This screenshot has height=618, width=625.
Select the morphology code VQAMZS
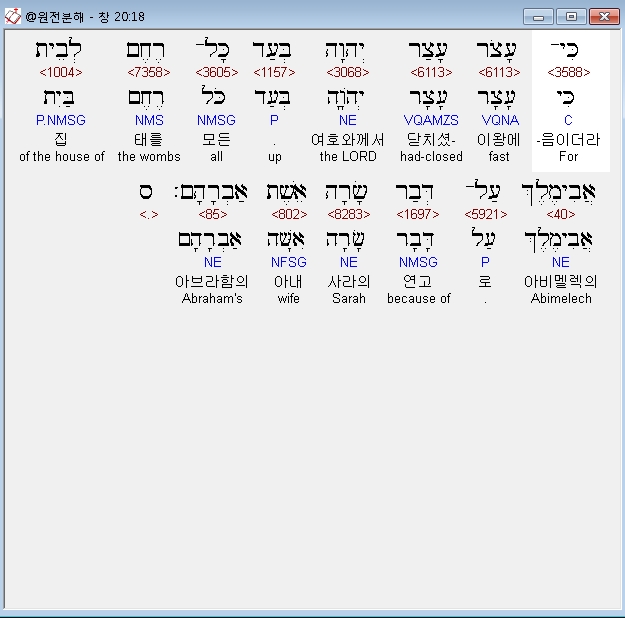tap(431, 120)
